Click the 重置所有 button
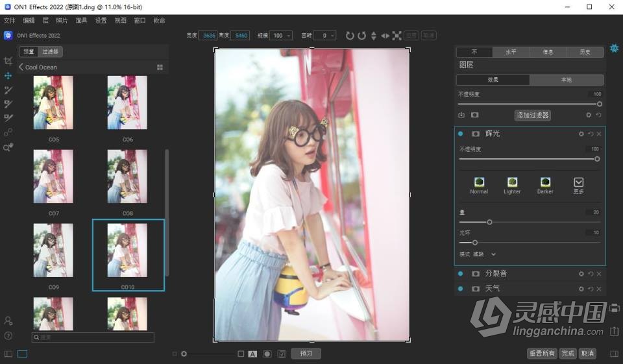The image size is (623, 364). pos(541,354)
